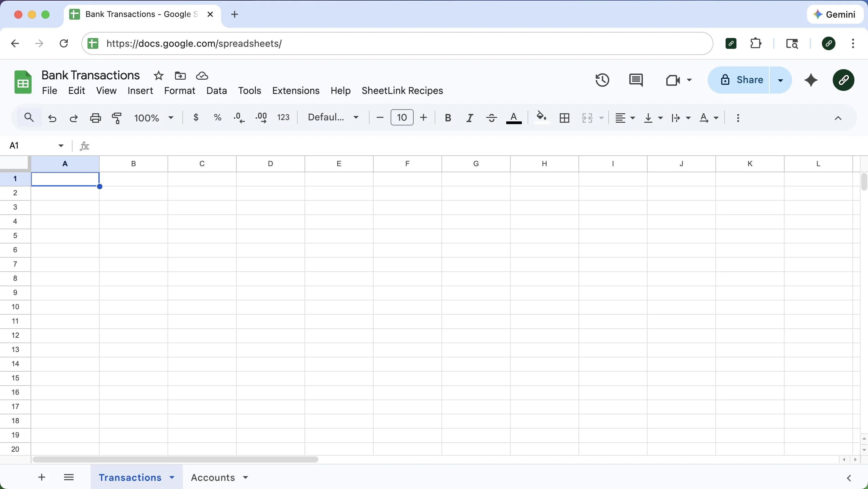The height and width of the screenshot is (489, 868).
Task: Open the Transactions sheet tab arrow
Action: coord(172,477)
